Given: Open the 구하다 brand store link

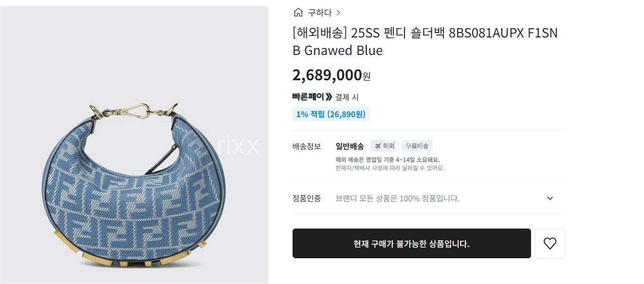Looking at the screenshot, I should coord(320,13).
